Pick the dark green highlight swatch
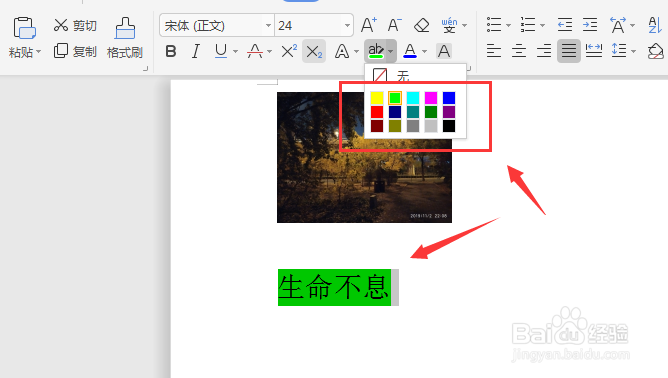 [x=431, y=112]
